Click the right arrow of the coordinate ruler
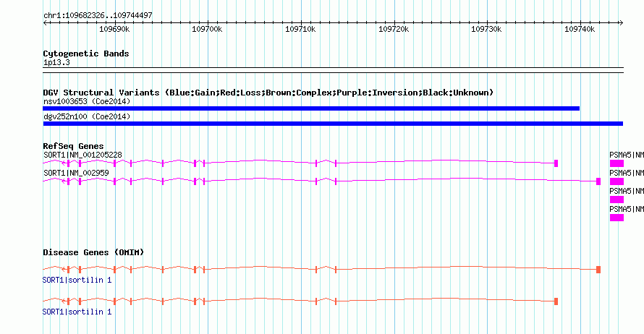 pos(621,23)
